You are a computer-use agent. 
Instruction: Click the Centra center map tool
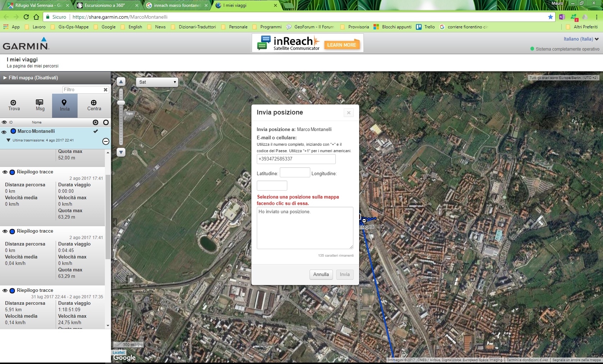click(94, 106)
